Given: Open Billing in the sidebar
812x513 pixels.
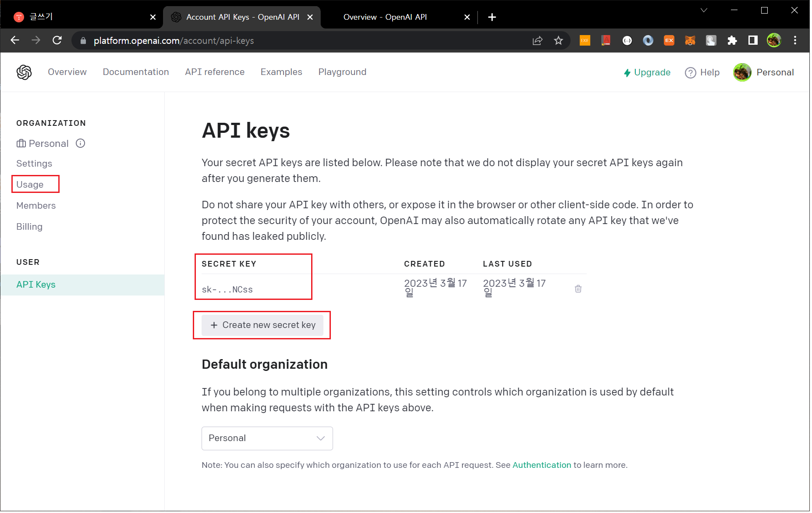Looking at the screenshot, I should (x=29, y=227).
